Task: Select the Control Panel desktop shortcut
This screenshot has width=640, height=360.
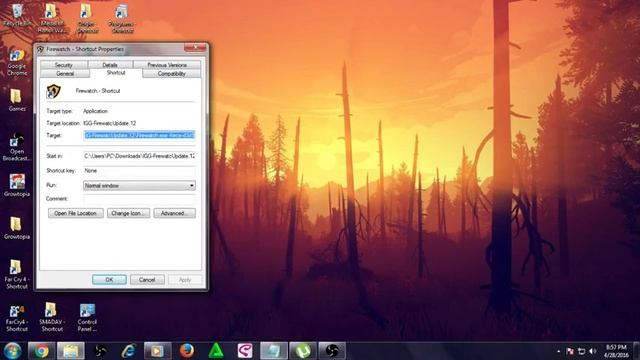Action: pyautogui.click(x=87, y=318)
